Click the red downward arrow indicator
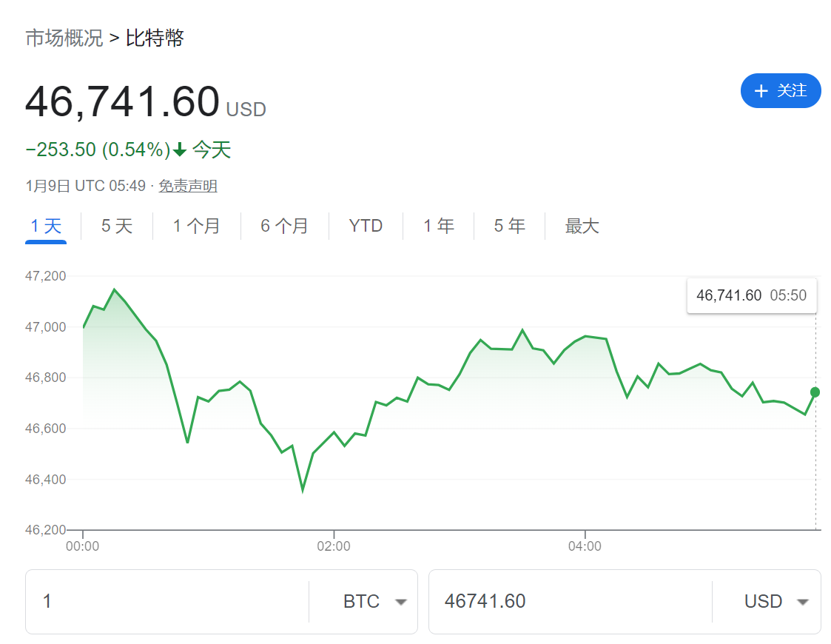This screenshot has height=644, width=831. [180, 149]
